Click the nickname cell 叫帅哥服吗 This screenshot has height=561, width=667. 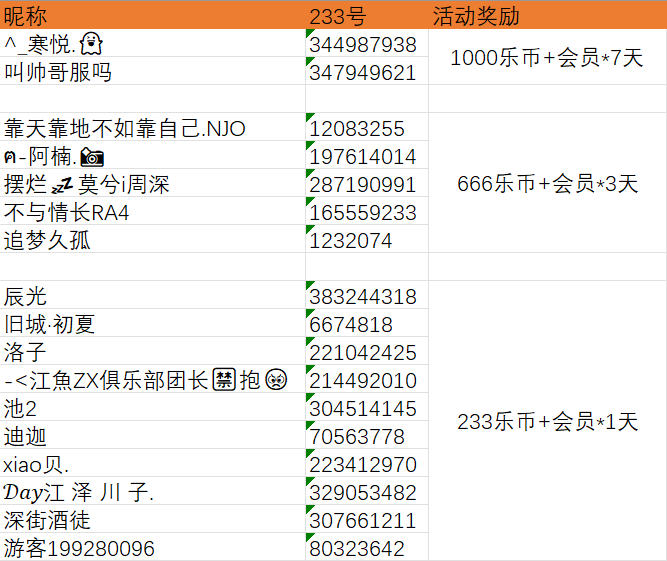tap(152, 71)
